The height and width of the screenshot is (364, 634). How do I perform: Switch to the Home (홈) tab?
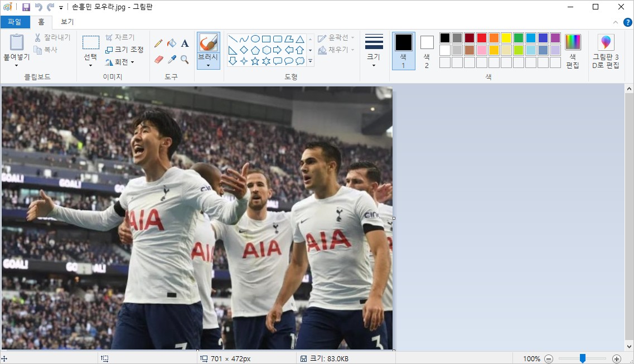coord(41,22)
